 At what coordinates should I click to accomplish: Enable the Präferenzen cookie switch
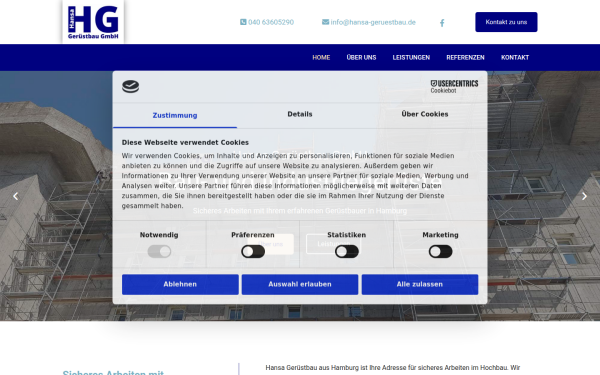253,251
